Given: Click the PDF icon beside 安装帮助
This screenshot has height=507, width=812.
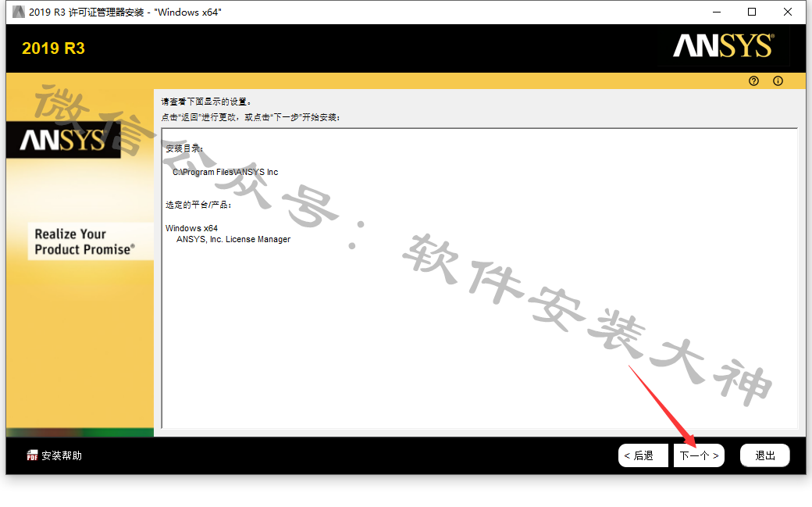Looking at the screenshot, I should coord(32,455).
